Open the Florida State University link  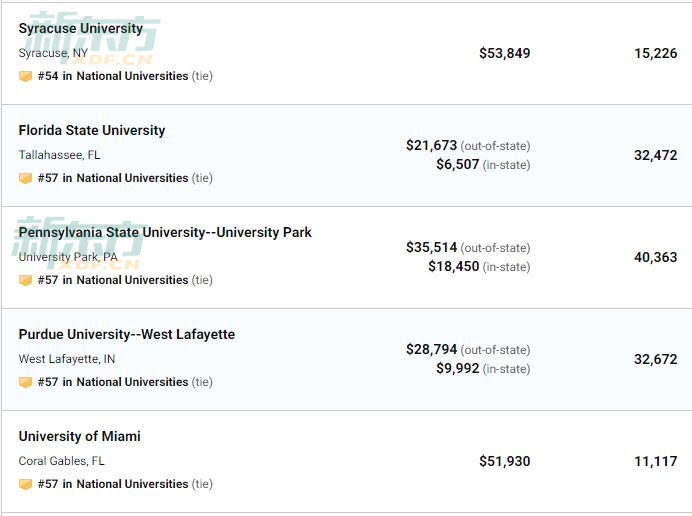pyautogui.click(x=92, y=131)
